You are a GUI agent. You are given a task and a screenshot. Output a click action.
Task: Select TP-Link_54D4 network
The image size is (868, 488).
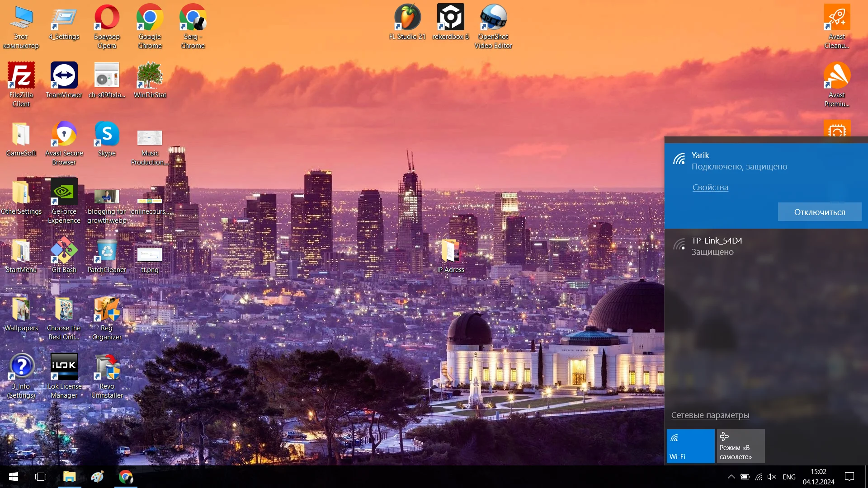coord(766,245)
